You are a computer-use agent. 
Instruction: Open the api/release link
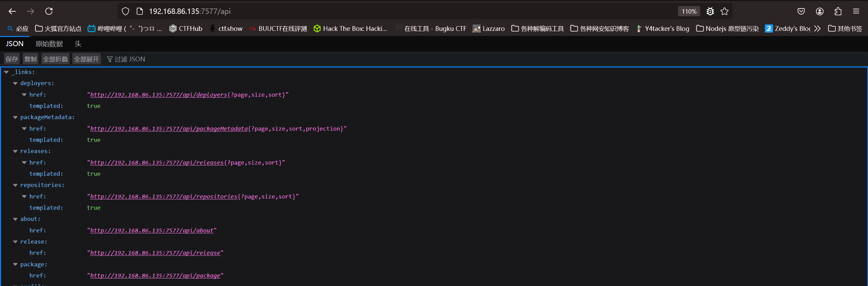[x=155, y=253]
